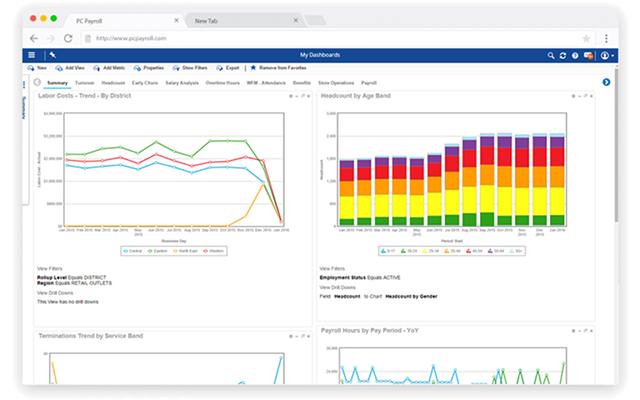Viewport: 640px width, 400px height.
Task: Toggle Western series in Labor Costs legend
Action: pyautogui.click(x=213, y=251)
